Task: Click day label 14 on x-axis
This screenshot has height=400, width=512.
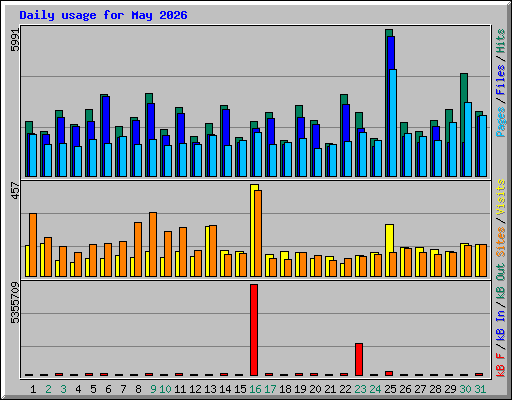Action: [x=225, y=389]
